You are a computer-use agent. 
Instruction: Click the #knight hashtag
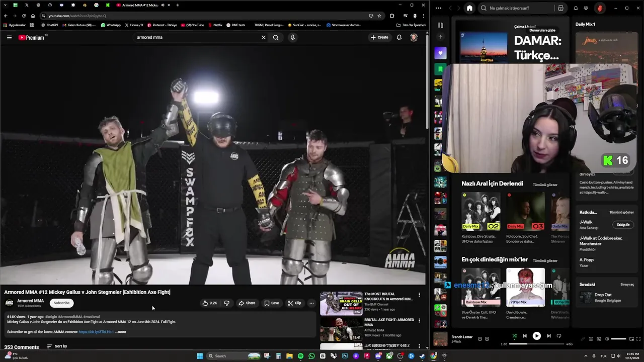(51, 317)
